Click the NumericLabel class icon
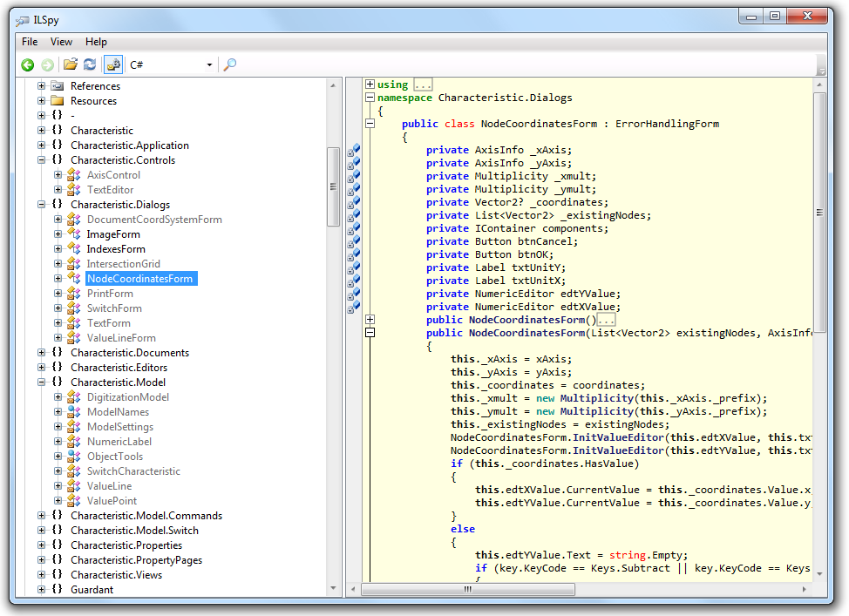 [74, 441]
